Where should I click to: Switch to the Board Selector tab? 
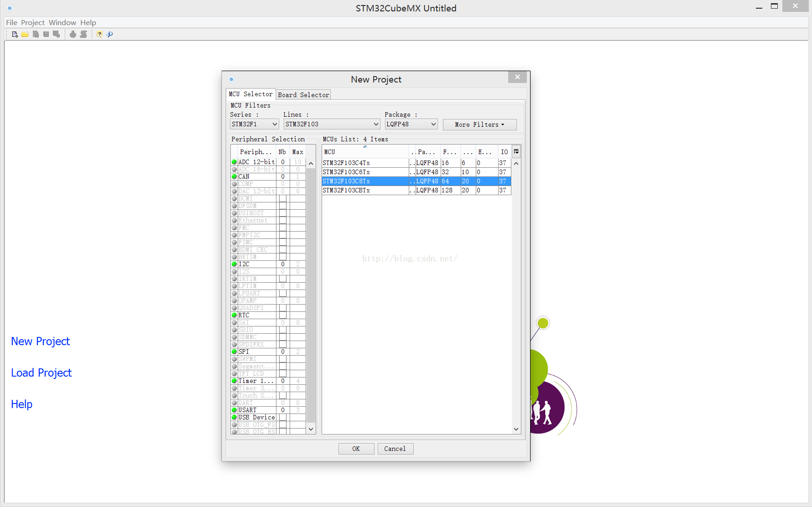click(303, 95)
